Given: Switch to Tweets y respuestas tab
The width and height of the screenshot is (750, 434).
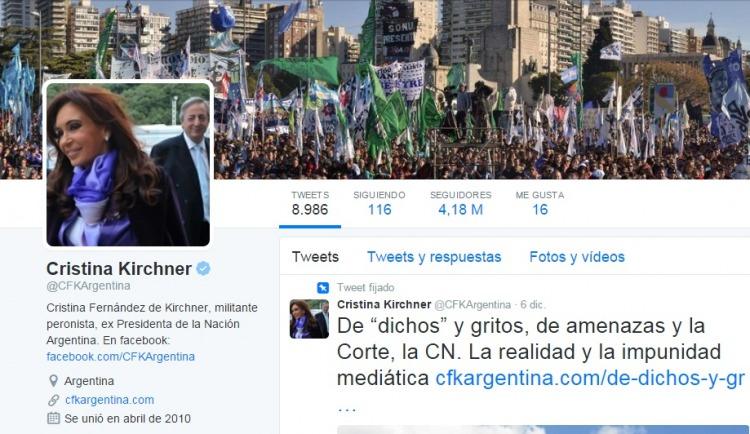Looking at the screenshot, I should click(434, 257).
